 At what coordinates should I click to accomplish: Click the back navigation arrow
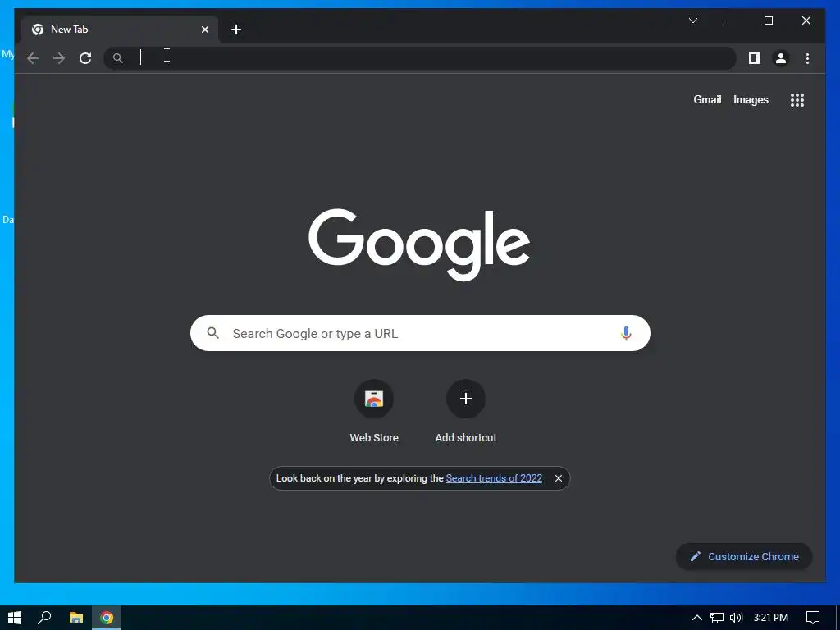pos(33,58)
